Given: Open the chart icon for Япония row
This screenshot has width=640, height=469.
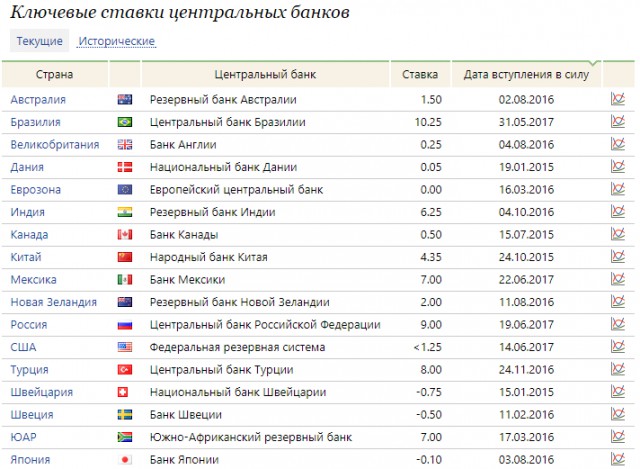Looking at the screenshot, I should click(618, 459).
